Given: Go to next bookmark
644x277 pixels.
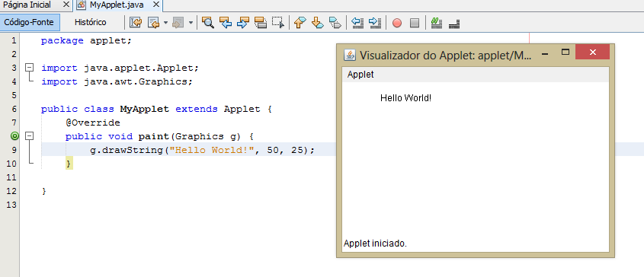Looking at the screenshot, I should [x=318, y=23].
